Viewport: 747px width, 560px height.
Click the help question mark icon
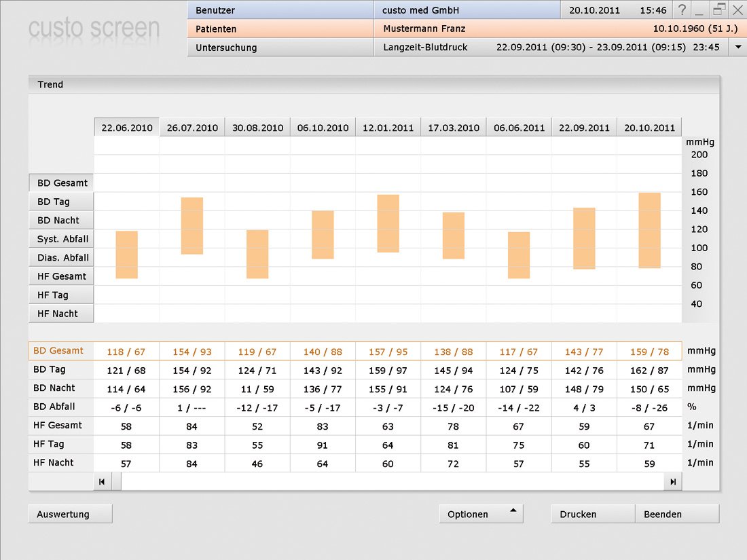point(682,10)
